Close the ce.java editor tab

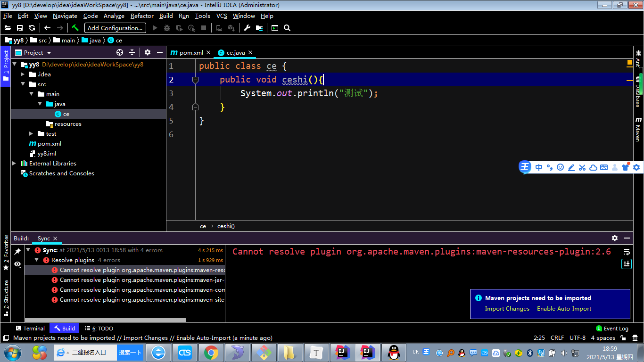tap(250, 52)
